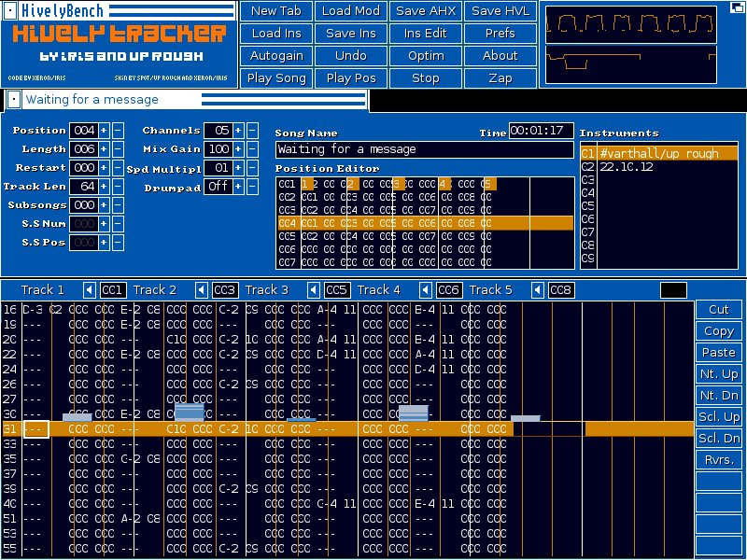The image size is (747, 560).
Task: Click Cut in pattern editor sidebar
Action: point(719,310)
